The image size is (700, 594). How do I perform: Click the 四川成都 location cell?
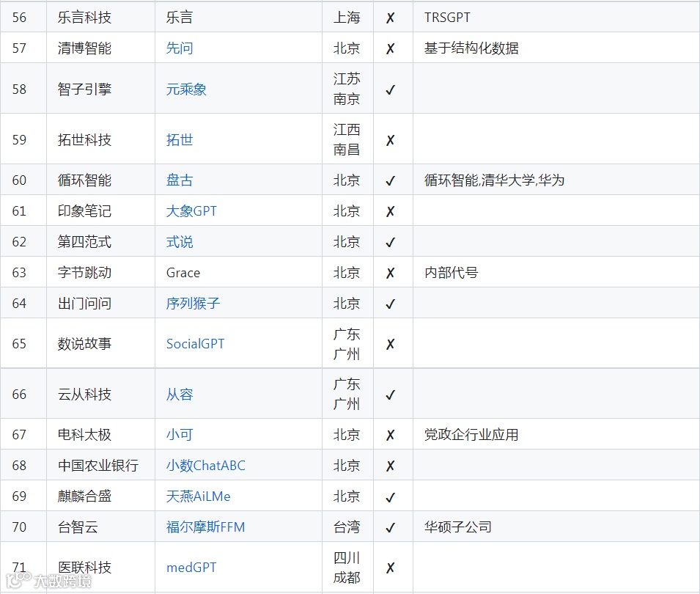tap(347, 568)
